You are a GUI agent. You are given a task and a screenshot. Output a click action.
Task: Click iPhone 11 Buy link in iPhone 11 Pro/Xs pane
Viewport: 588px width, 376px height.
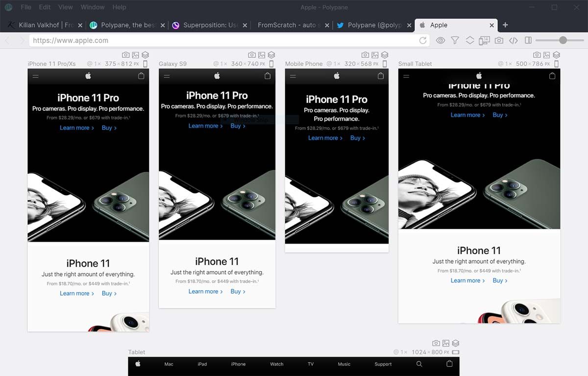pyautogui.click(x=109, y=293)
